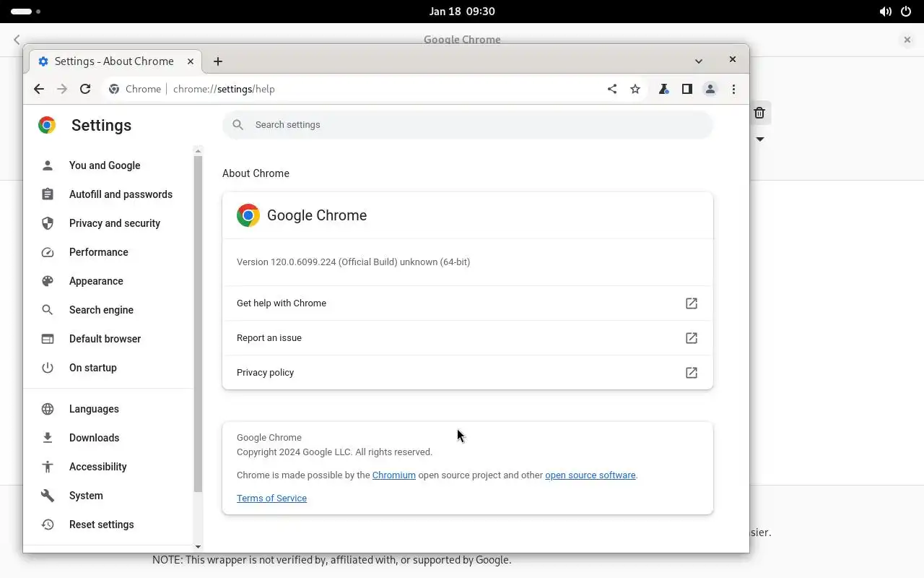924x578 pixels.
Task: Open the system volume indicator
Action: 885,12
